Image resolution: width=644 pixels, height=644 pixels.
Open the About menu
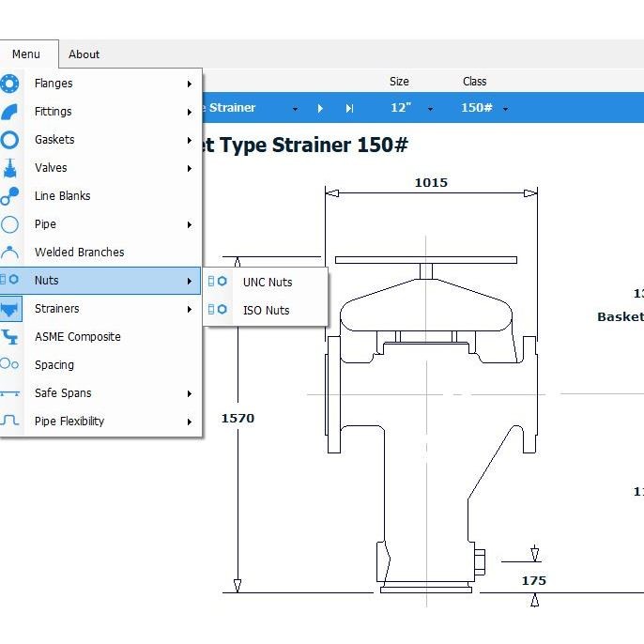click(x=84, y=54)
